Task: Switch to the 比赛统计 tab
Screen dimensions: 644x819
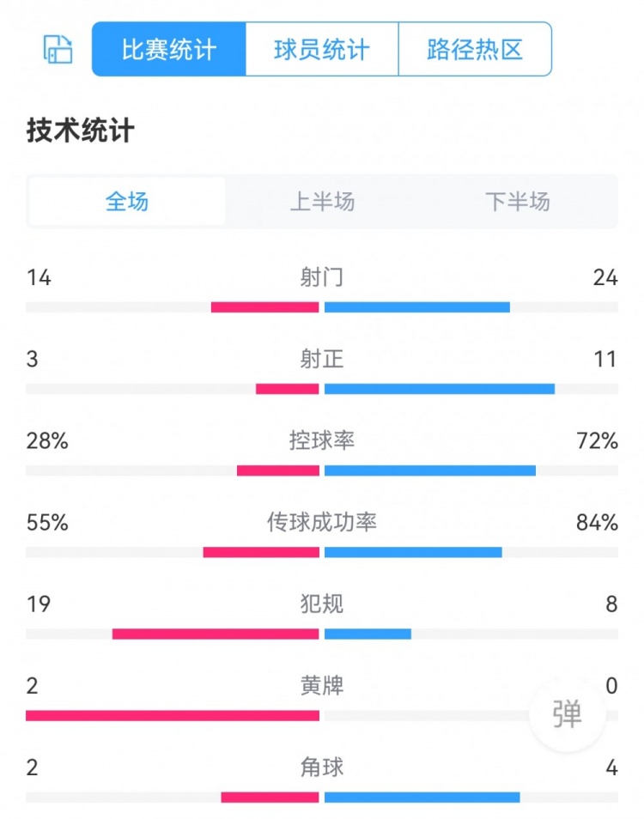Action: [x=169, y=49]
